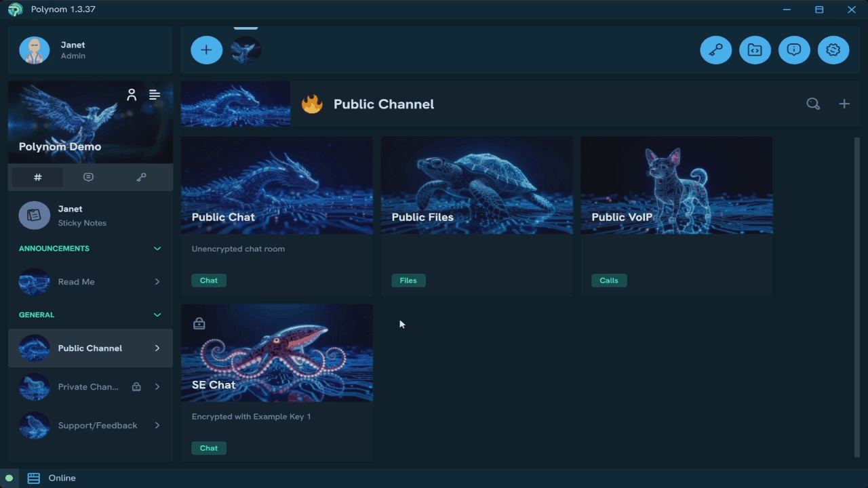Collapse the GENERAL section
This screenshot has height=488, width=868.
(157, 315)
